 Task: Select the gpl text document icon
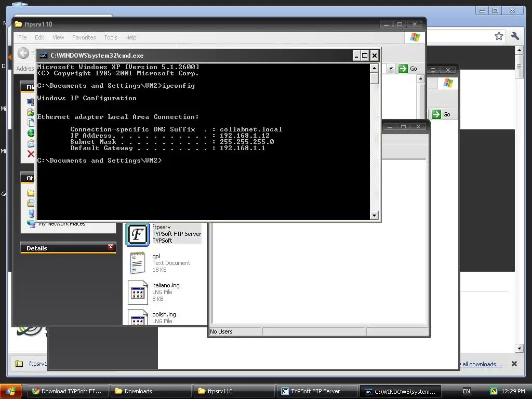[x=137, y=263]
